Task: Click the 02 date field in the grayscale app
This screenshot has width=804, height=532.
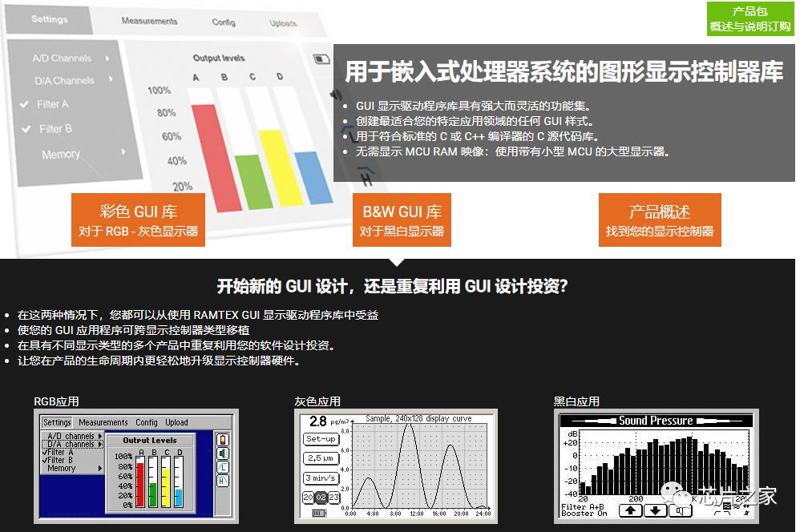Action: pyautogui.click(x=321, y=497)
